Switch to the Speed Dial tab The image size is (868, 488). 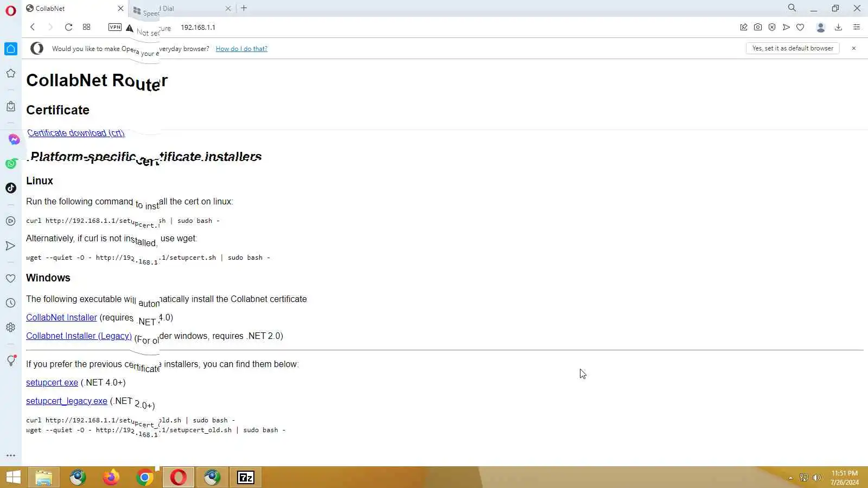click(x=182, y=9)
